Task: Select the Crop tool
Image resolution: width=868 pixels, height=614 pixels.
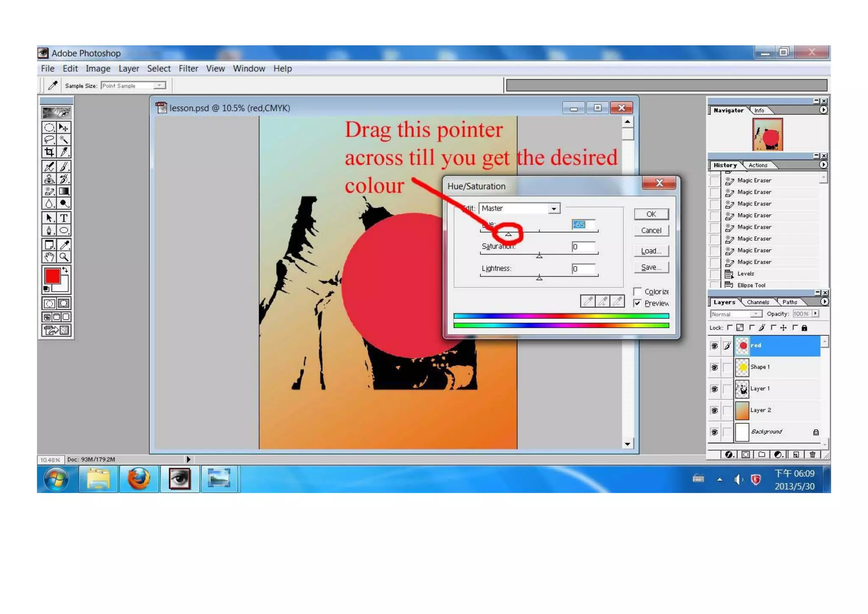Action: point(49,152)
